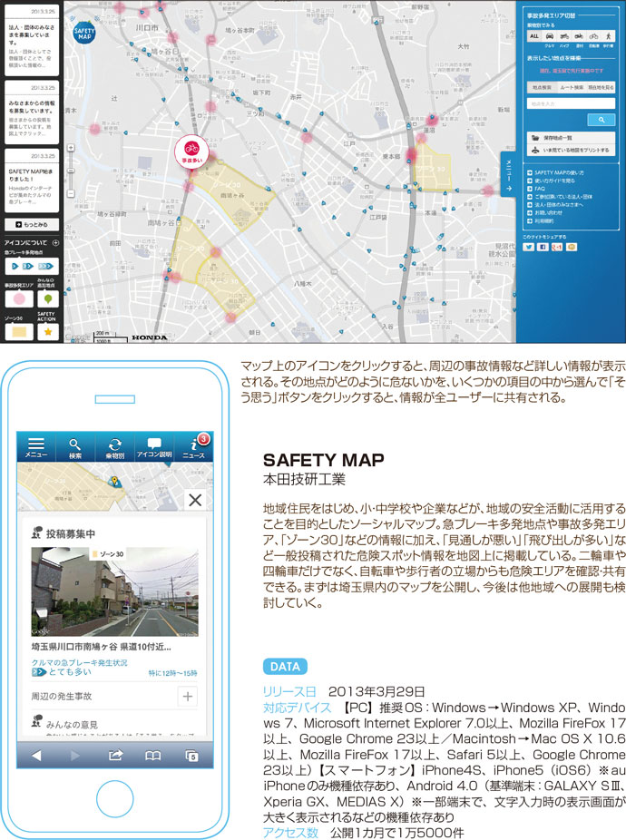
Task: Tap the phone アイコン説明 speech icon
Action: pos(154,447)
